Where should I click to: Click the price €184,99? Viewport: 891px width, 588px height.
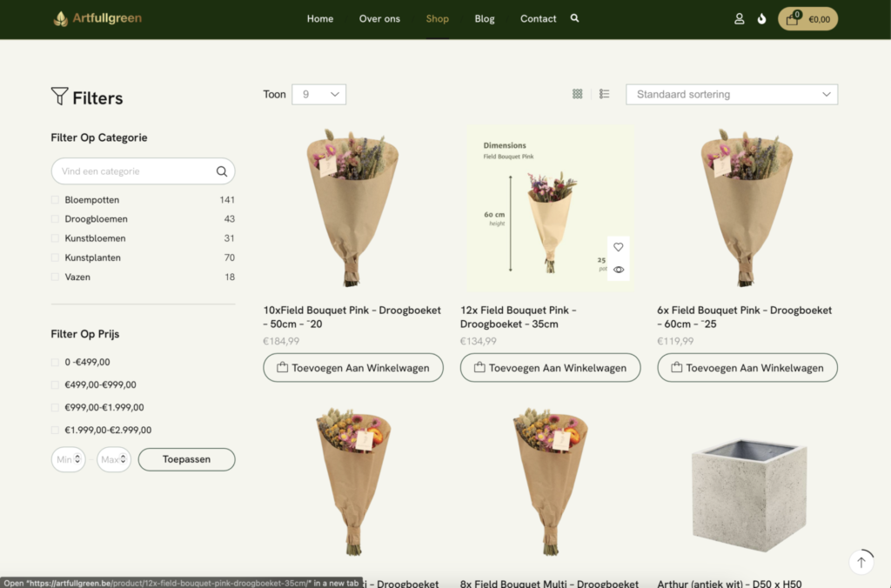pyautogui.click(x=281, y=341)
